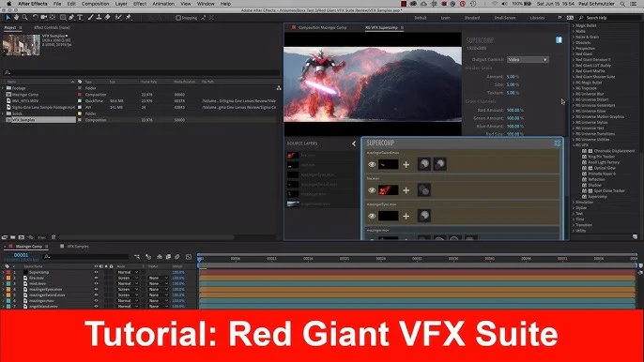Viewport: 644px width, 362px height.
Task: Open blend mode dropdown for fire.mov layer
Action: pos(128,278)
